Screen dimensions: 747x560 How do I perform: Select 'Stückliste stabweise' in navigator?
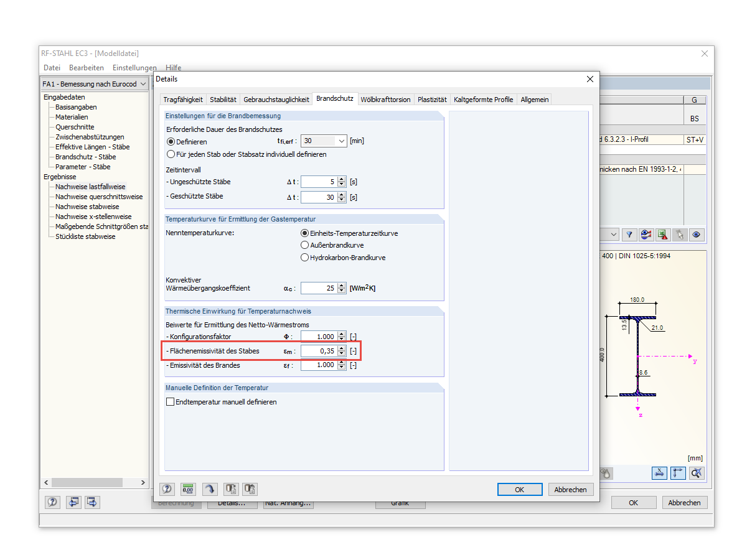click(x=85, y=236)
